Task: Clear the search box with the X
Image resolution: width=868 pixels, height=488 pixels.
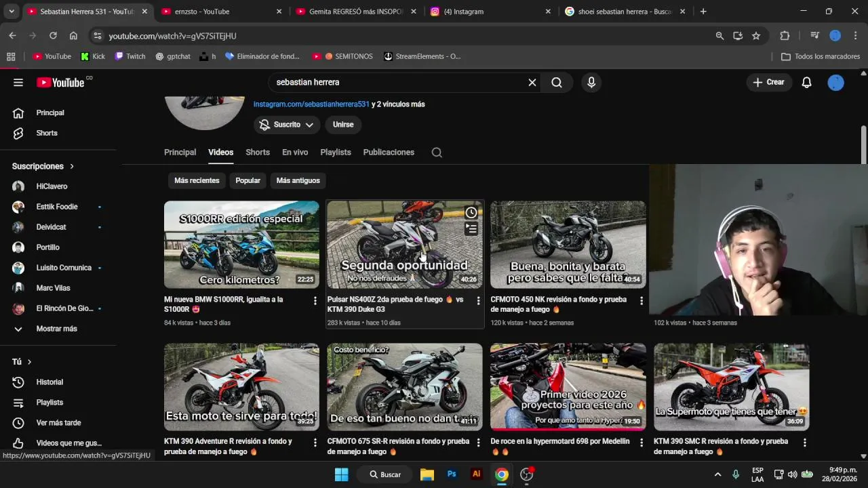Action: pyautogui.click(x=532, y=83)
